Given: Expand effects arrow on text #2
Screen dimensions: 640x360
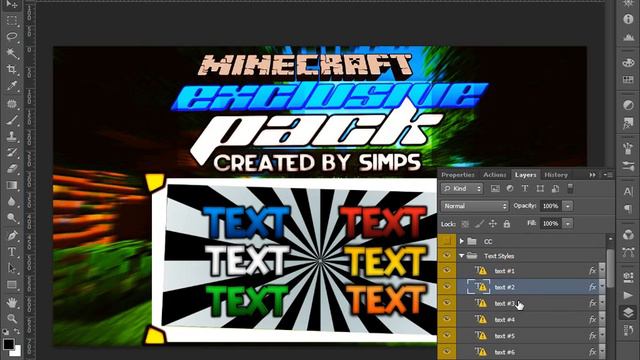Looking at the screenshot, I should 602,287.
